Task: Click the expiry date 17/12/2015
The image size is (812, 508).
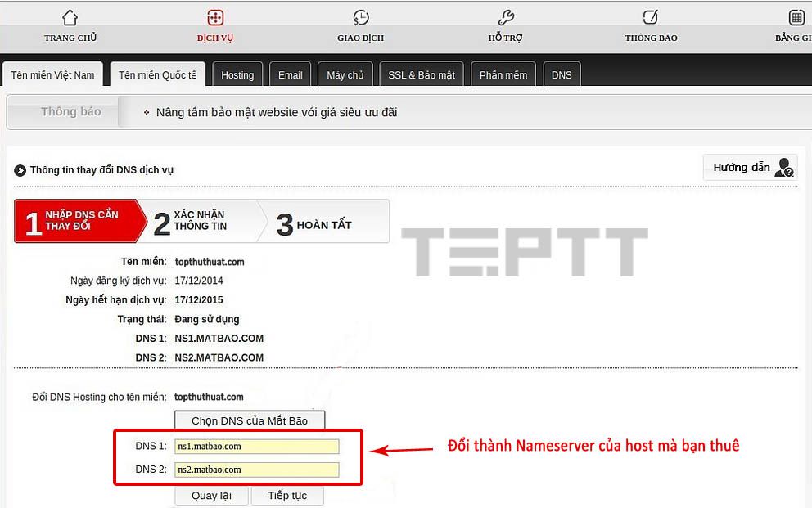Action: [x=199, y=300]
